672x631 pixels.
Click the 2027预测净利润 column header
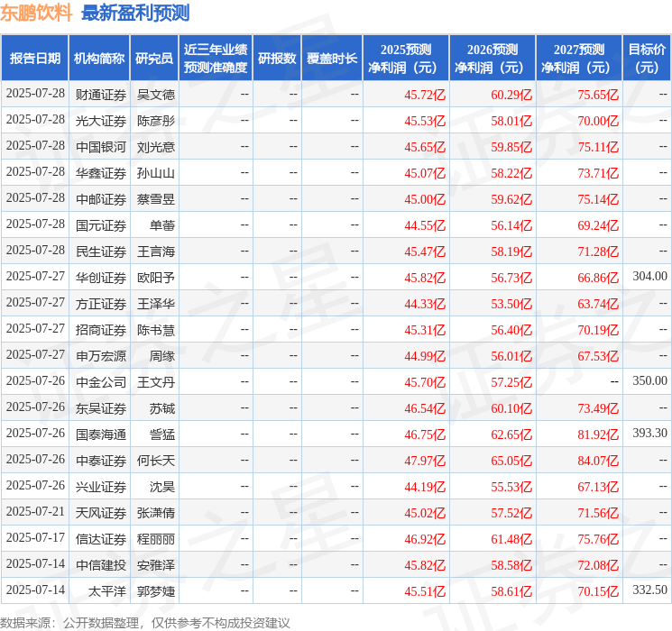click(578, 59)
